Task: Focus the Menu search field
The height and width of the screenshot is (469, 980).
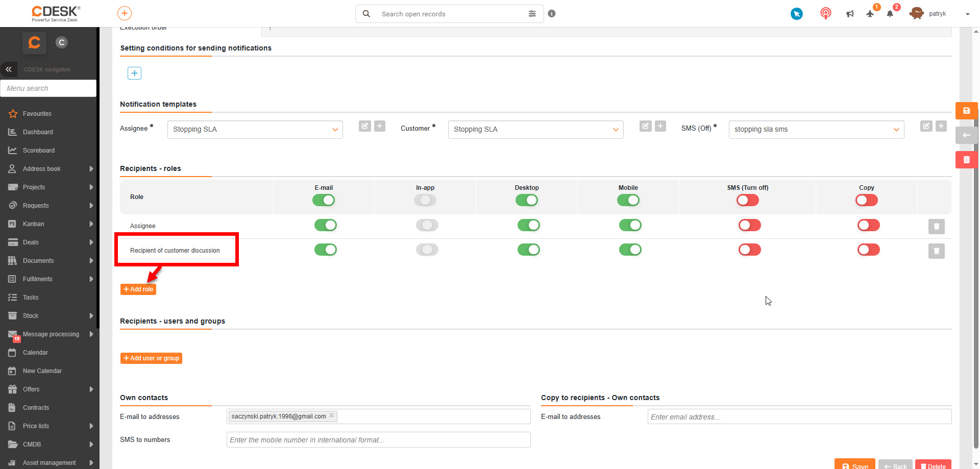Action: coord(48,88)
